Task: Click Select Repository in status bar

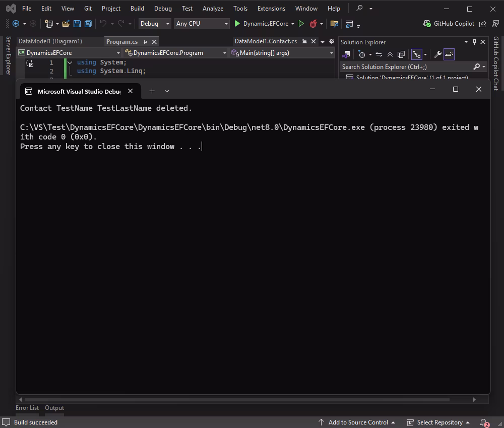Action: coord(438,422)
